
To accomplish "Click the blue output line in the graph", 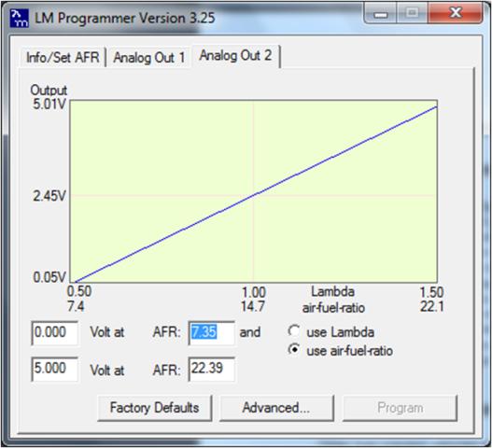I will 256,194.
